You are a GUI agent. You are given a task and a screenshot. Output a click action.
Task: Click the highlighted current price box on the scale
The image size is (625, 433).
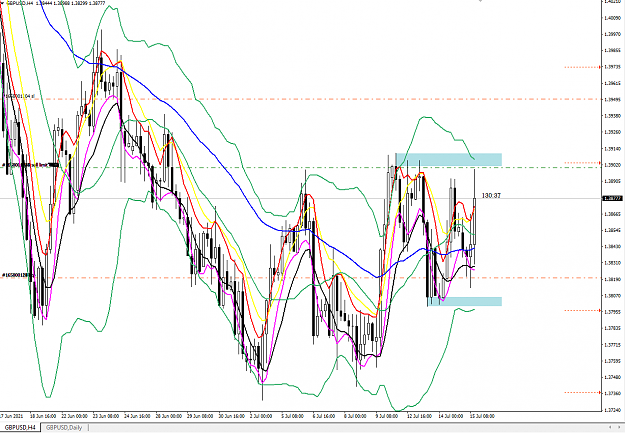click(613, 198)
